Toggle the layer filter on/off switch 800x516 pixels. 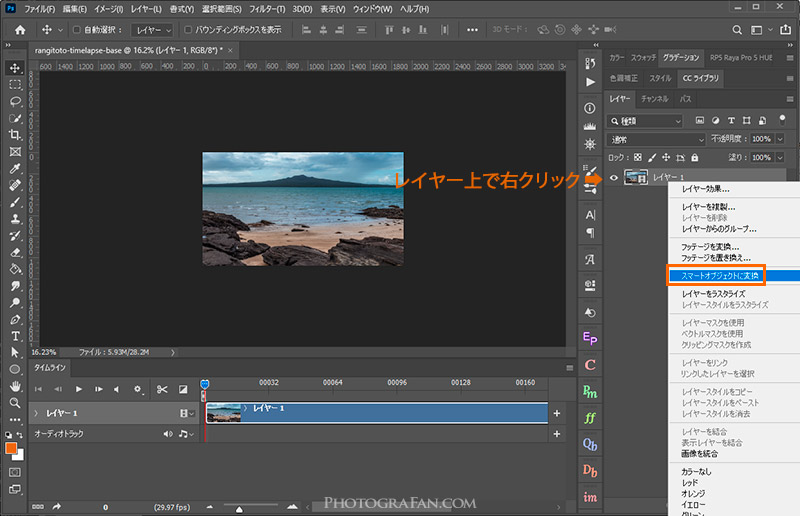(782, 120)
